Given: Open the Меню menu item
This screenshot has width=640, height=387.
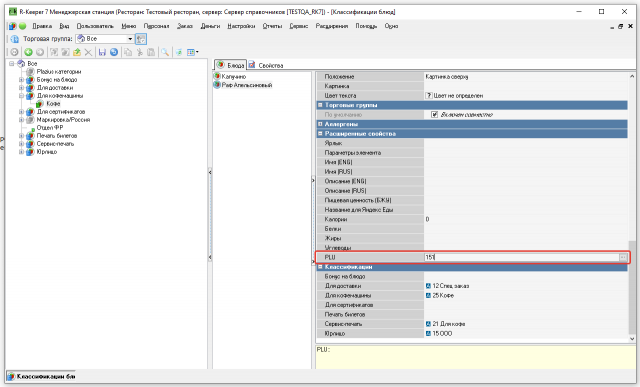Looking at the screenshot, I should click(x=129, y=26).
